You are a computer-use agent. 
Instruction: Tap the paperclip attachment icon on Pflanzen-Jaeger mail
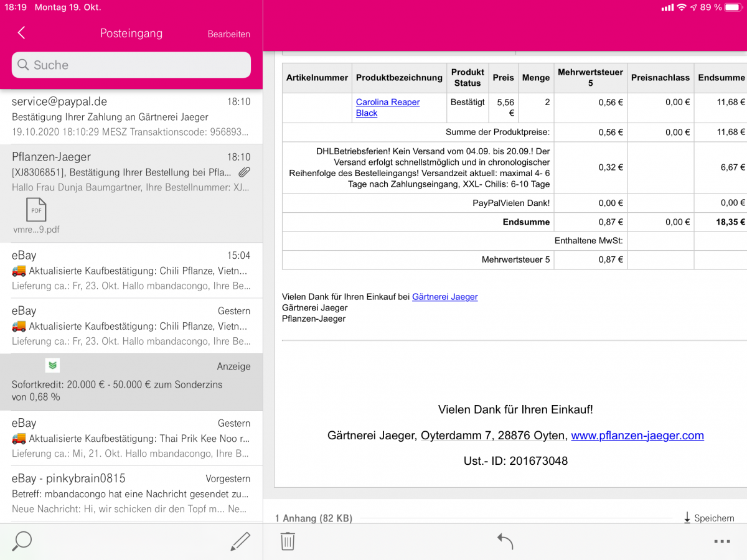(x=244, y=172)
